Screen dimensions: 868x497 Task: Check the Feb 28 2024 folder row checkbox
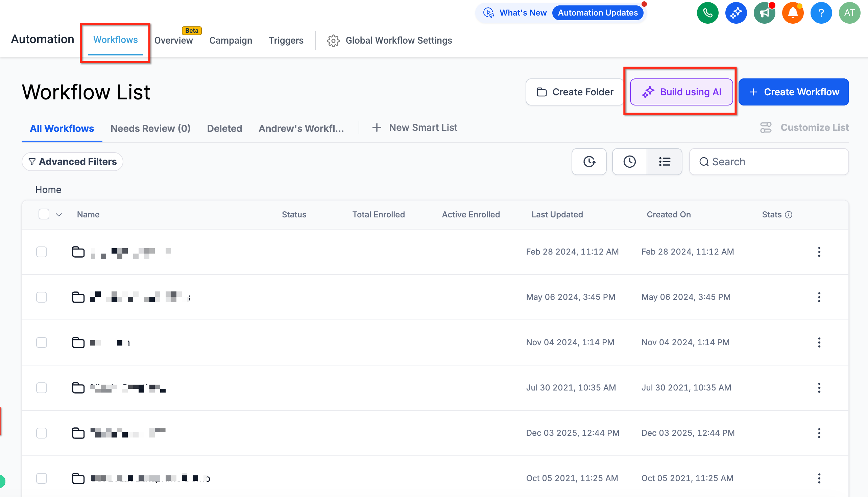coord(42,252)
